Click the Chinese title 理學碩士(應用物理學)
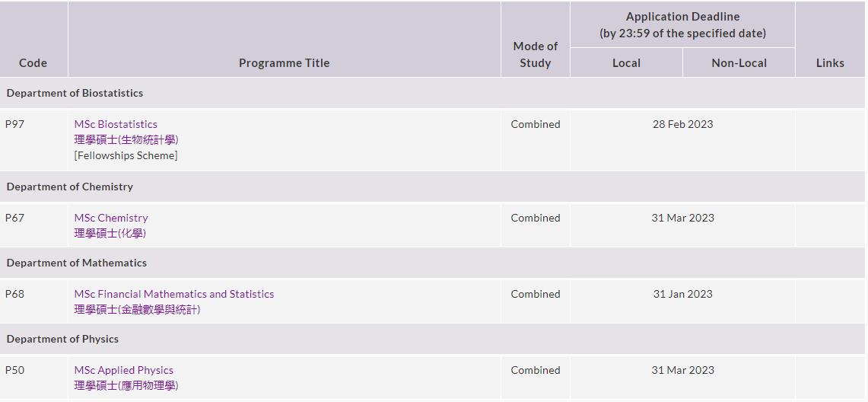Screen dimensions: 868x402 [x=126, y=385]
